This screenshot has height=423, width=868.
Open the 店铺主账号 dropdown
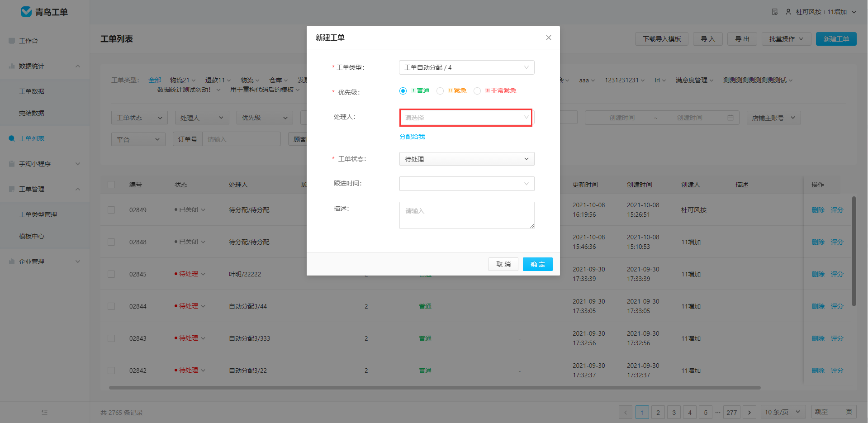(x=773, y=118)
